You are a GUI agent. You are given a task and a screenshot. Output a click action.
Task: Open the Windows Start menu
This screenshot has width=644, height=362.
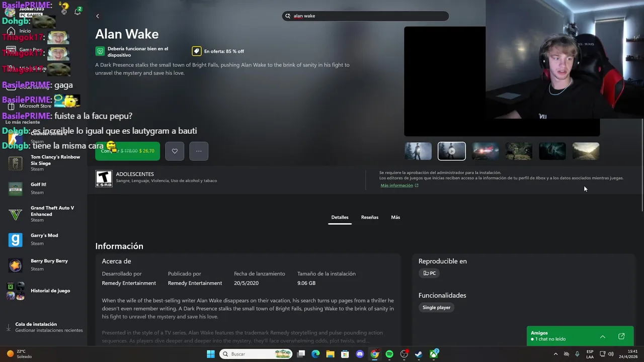211,354
